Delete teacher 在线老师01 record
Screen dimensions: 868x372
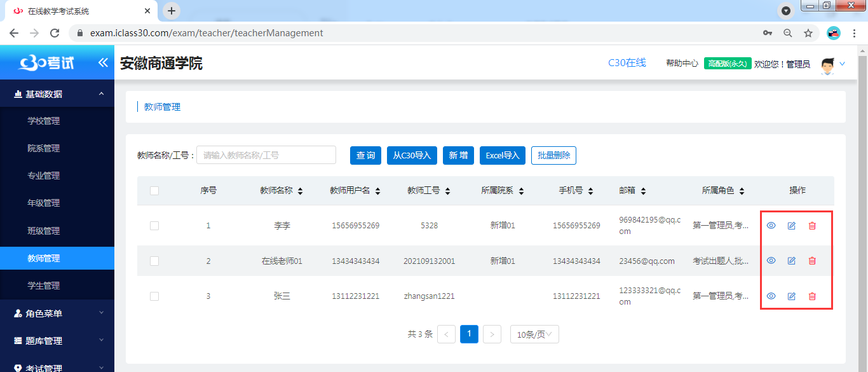(x=812, y=261)
